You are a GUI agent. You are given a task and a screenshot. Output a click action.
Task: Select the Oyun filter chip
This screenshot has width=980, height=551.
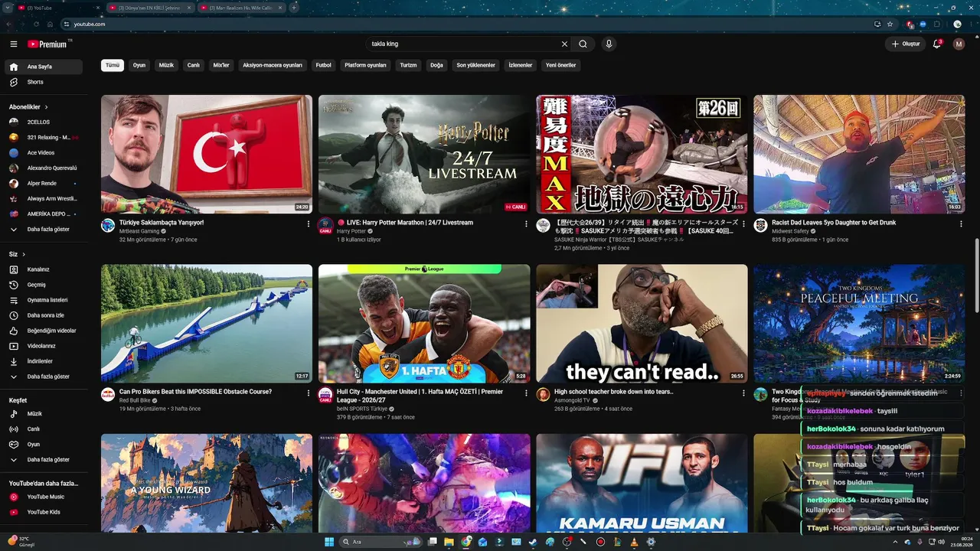coord(139,65)
